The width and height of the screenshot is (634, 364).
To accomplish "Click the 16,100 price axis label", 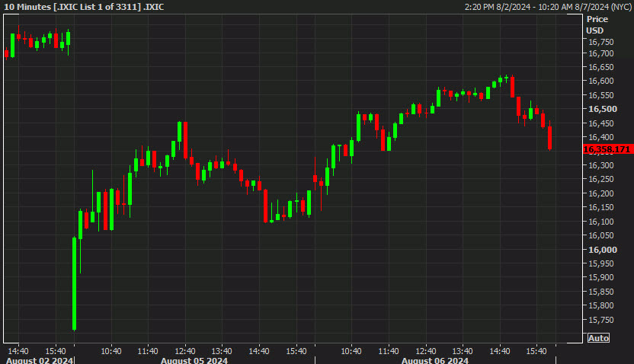I will pos(600,222).
